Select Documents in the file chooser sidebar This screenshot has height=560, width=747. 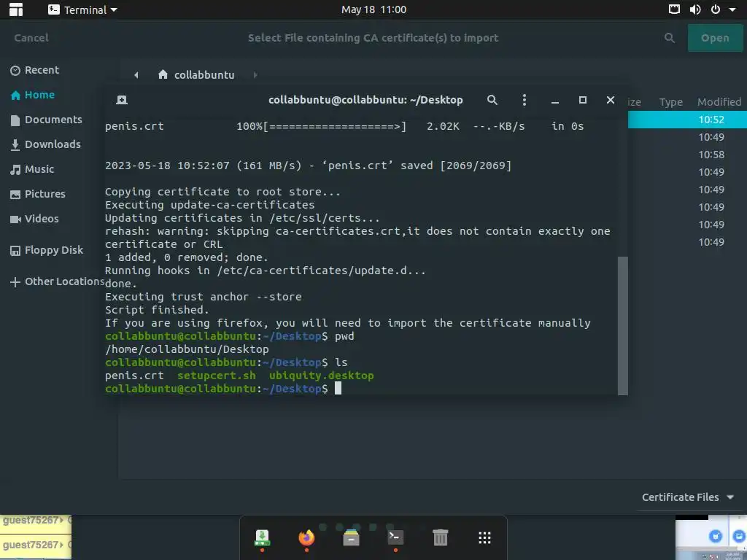46,120
